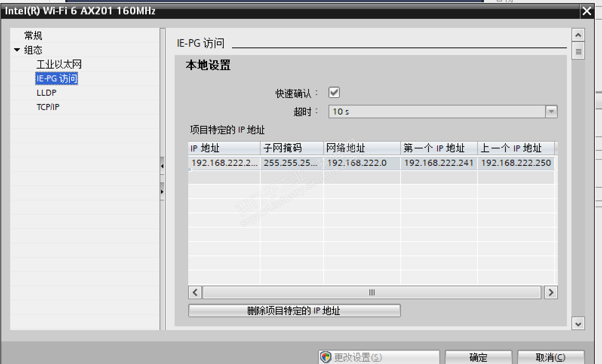Open LLDP settings page

pos(46,93)
